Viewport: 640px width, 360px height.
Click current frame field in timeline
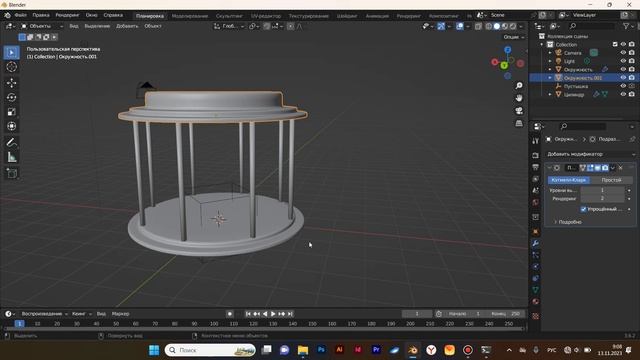[x=417, y=314]
